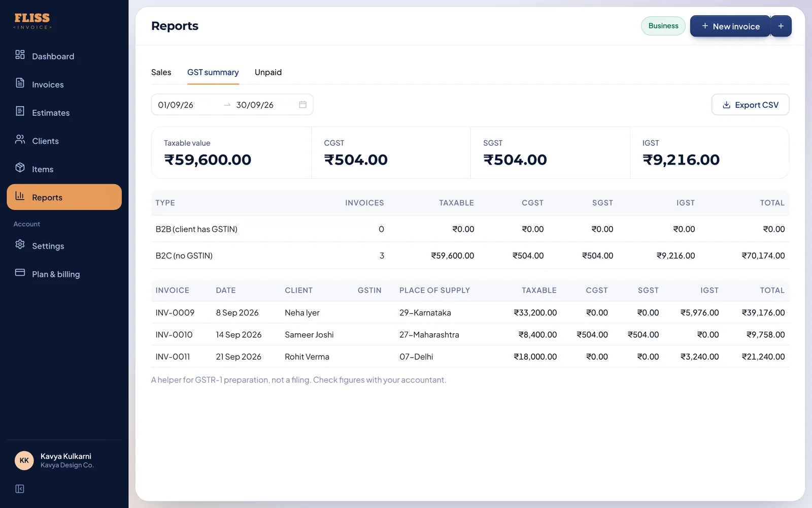Click place of supply 27–Maharashtra
The width and height of the screenshot is (812, 508).
coord(429,335)
